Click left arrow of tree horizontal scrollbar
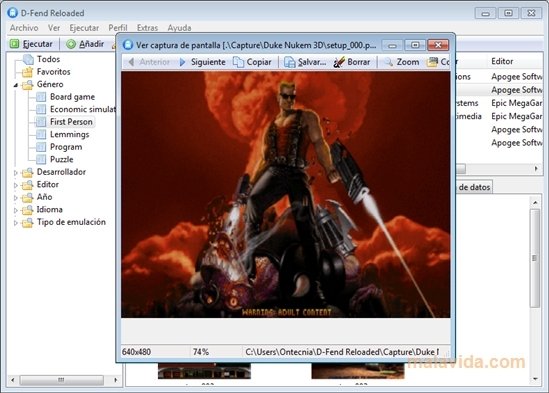 13,380
